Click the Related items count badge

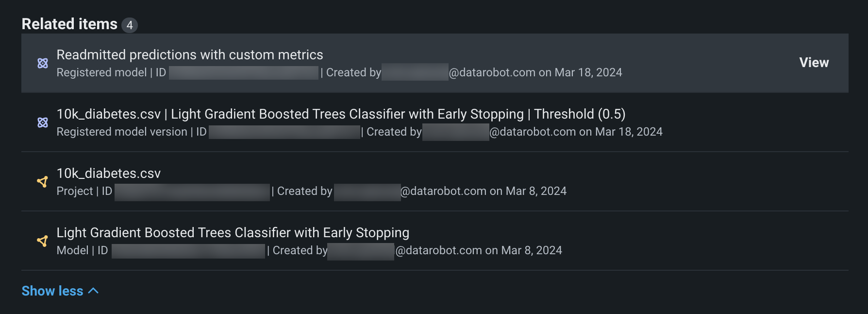pyautogui.click(x=130, y=25)
